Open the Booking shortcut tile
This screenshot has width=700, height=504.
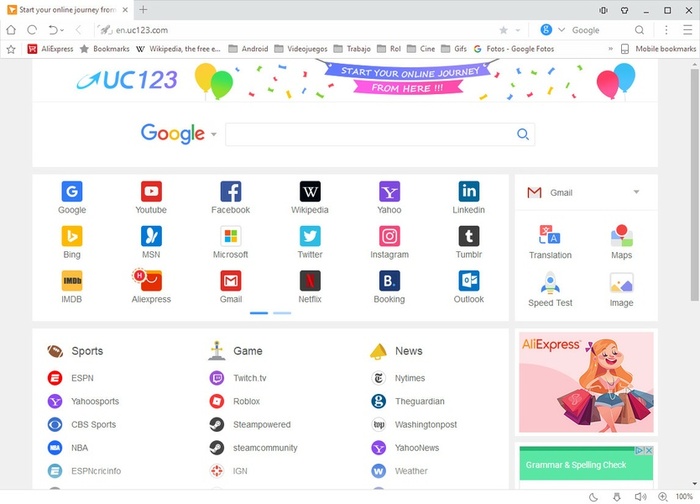[389, 287]
